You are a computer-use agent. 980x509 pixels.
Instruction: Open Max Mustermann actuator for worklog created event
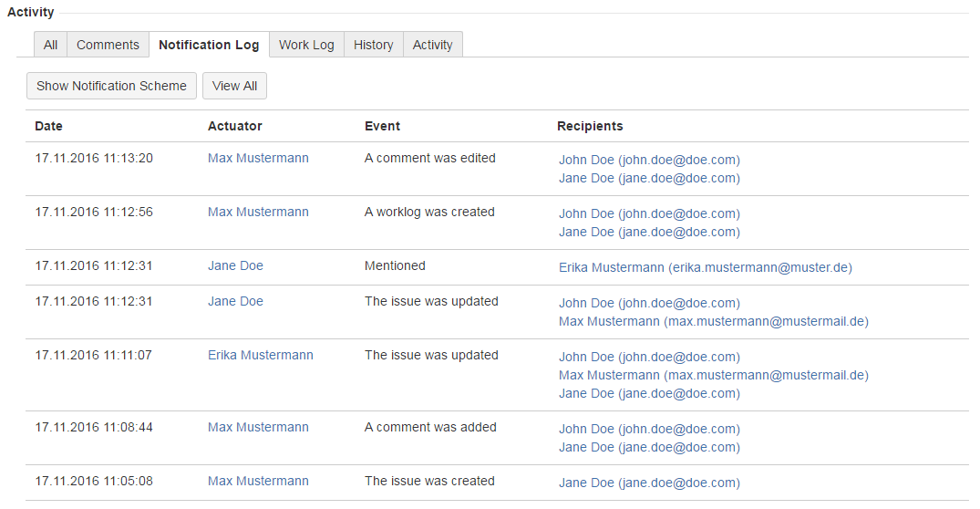(258, 212)
